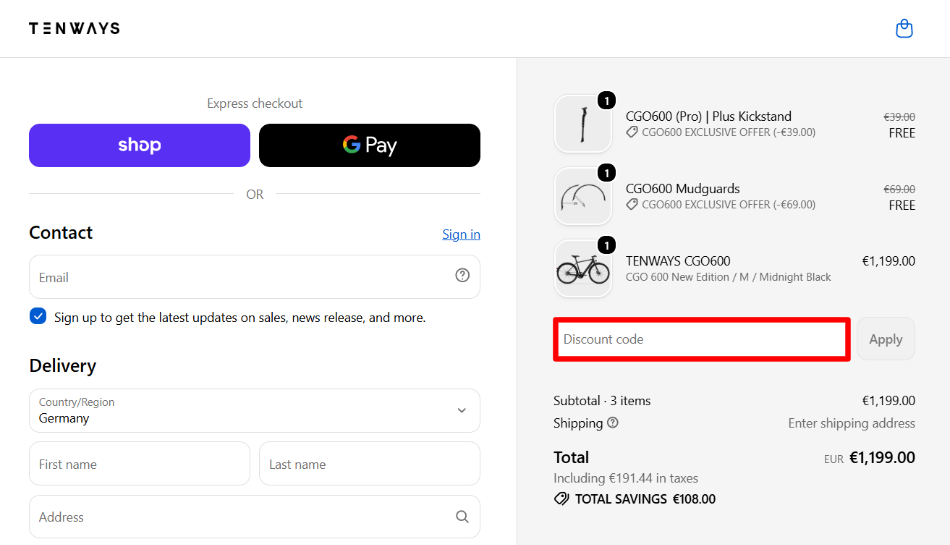Click the crossed-out €39.00 price

point(899,117)
